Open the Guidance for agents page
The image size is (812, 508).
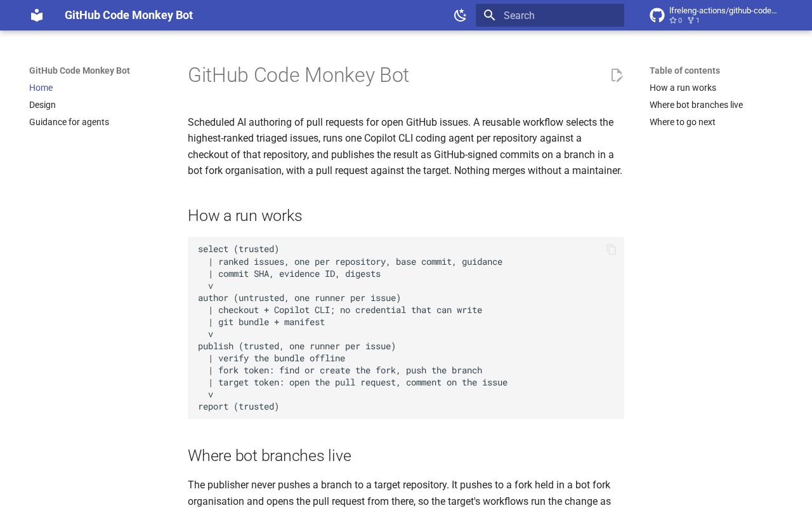point(69,122)
